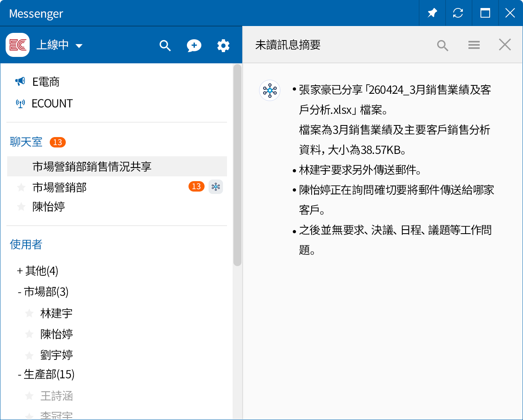Click the left panel vertical scrollbar

point(237,165)
